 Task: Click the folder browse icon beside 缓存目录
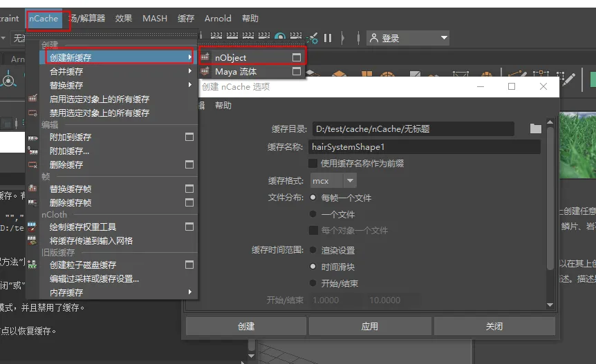pos(535,128)
